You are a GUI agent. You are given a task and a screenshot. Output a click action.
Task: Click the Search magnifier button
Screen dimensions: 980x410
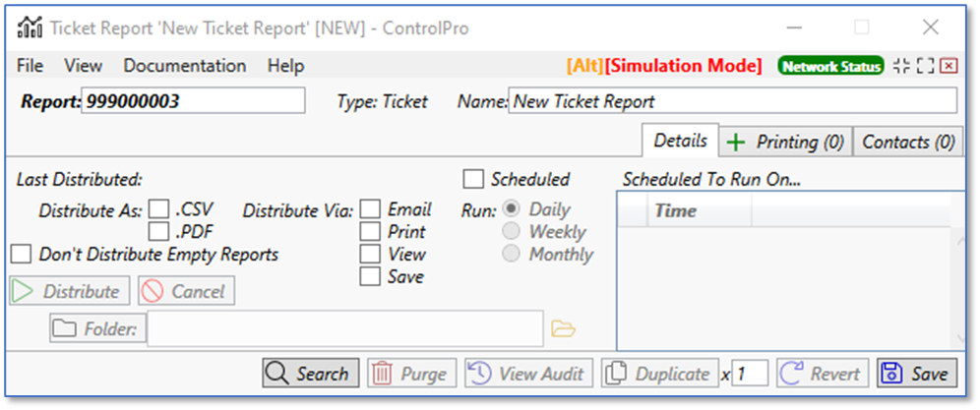coord(310,374)
